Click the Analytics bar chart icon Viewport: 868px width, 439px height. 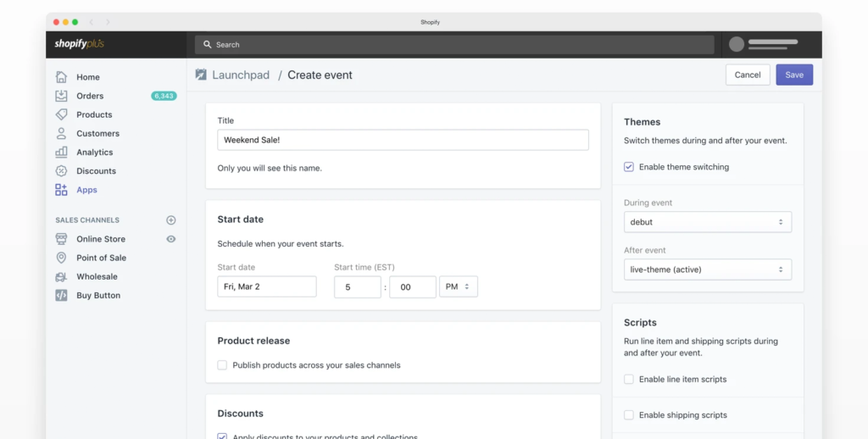61,153
